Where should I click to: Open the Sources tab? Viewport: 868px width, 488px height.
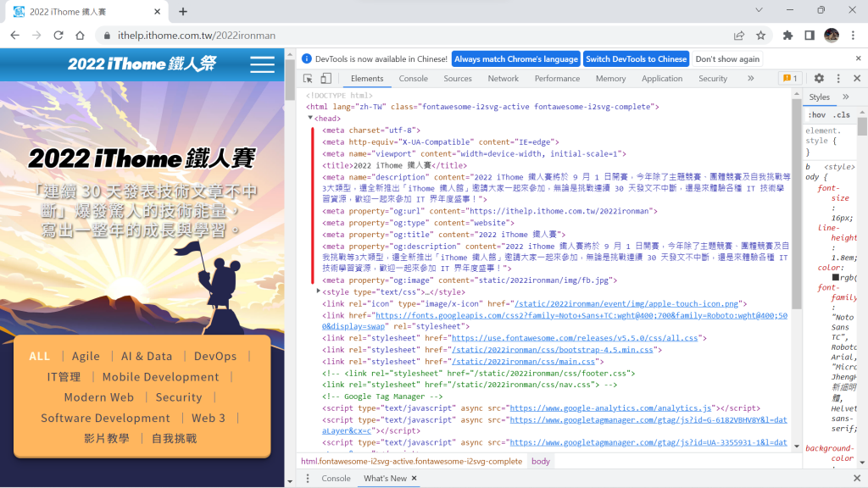[457, 79]
